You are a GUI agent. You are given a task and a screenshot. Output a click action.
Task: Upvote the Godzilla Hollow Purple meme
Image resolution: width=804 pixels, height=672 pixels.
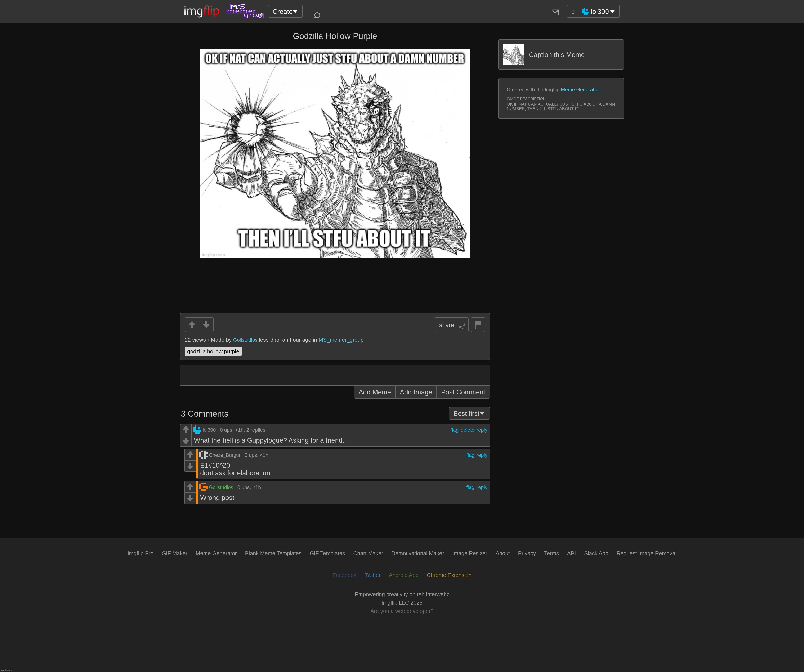click(192, 325)
